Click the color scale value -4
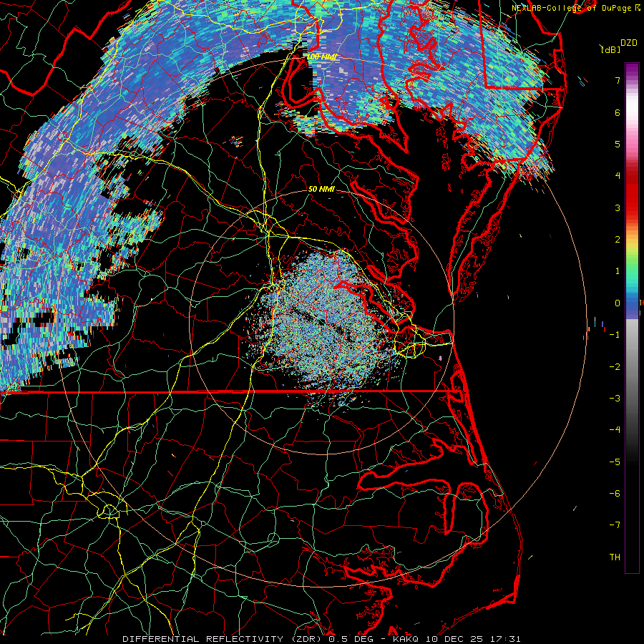This screenshot has width=644, height=644. (x=615, y=430)
